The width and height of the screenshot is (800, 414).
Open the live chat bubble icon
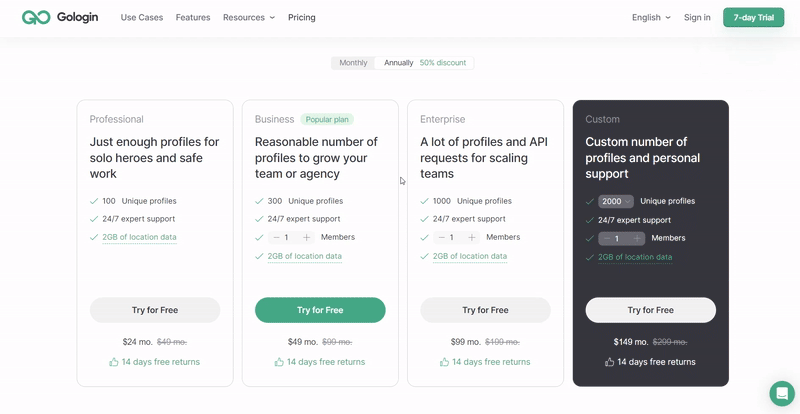[x=782, y=393]
